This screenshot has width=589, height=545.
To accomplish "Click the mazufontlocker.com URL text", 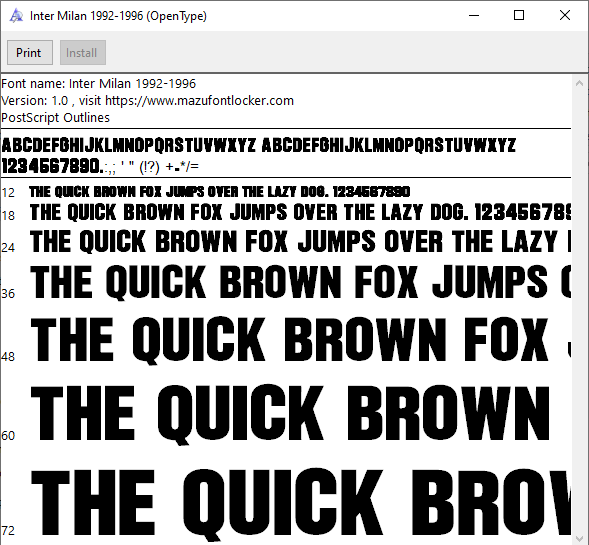I will pyautogui.click(x=199, y=101).
